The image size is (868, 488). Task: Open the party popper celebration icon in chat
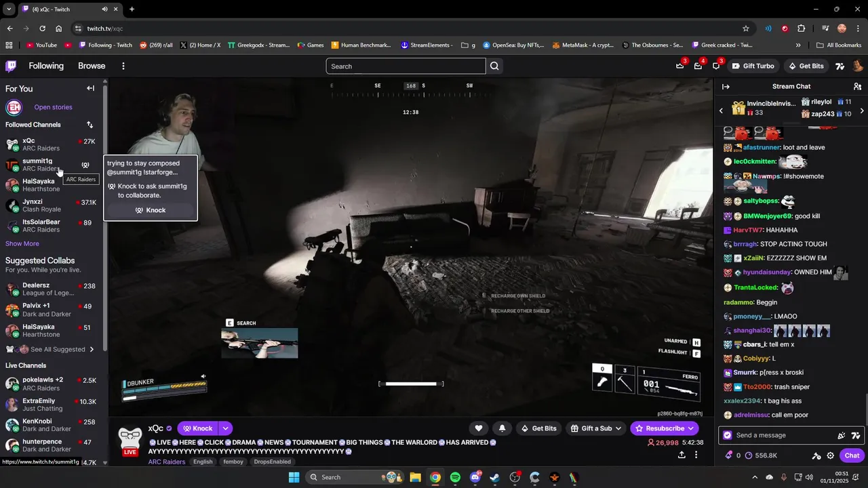[842, 435]
